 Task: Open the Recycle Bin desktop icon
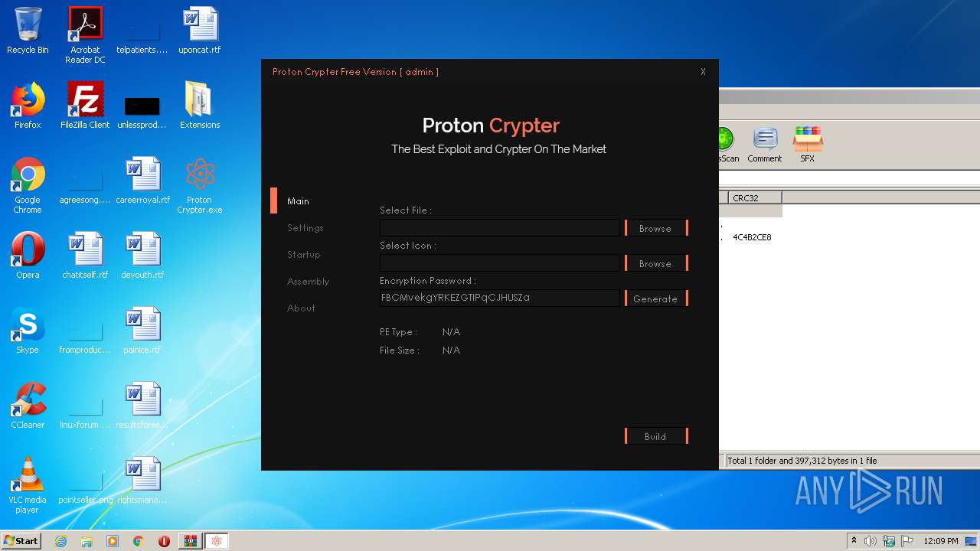pyautogui.click(x=28, y=31)
